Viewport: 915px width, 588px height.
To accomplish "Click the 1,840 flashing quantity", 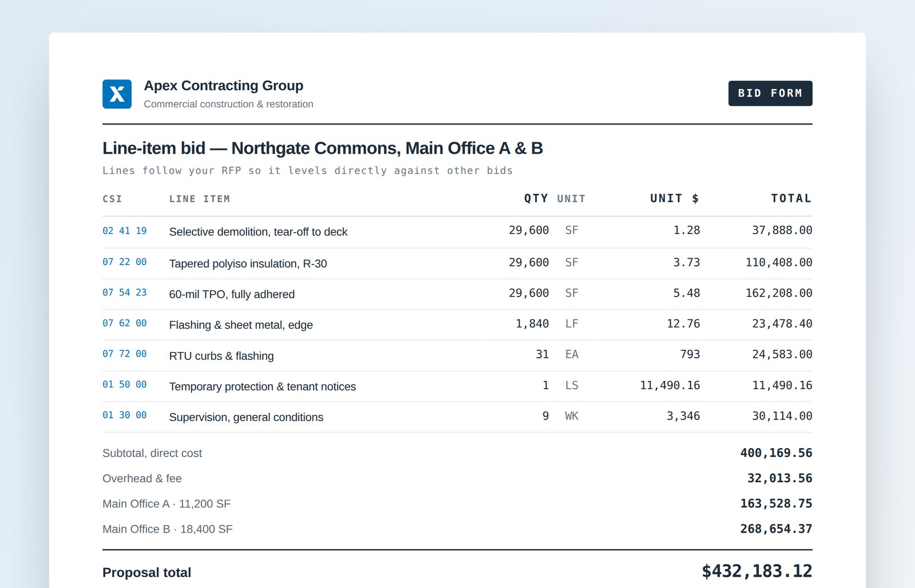I will click(532, 324).
